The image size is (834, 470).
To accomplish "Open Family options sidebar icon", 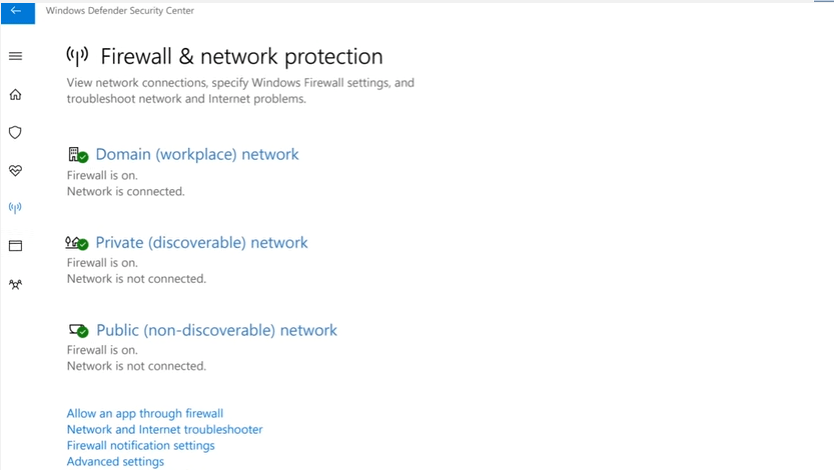I will [x=15, y=284].
